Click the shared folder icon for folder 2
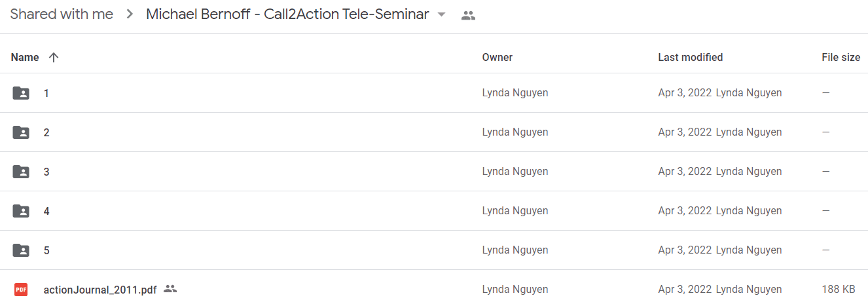This screenshot has height=306, width=868. click(x=21, y=132)
